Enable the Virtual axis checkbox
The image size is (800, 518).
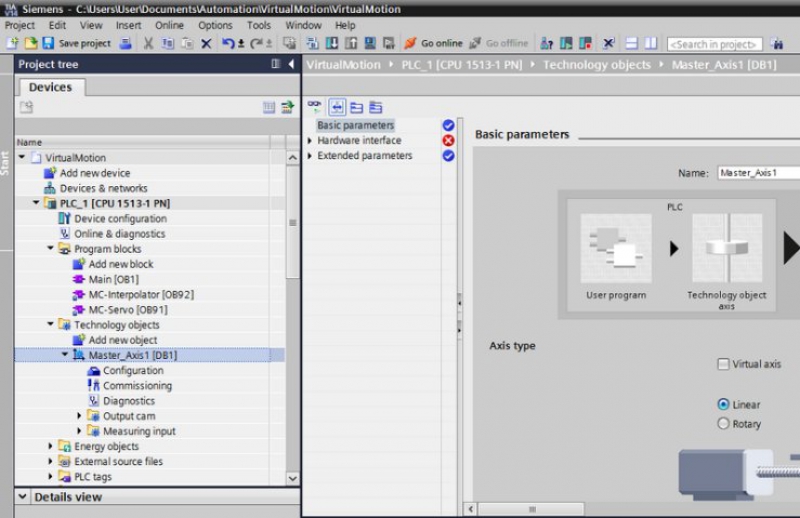tap(723, 364)
